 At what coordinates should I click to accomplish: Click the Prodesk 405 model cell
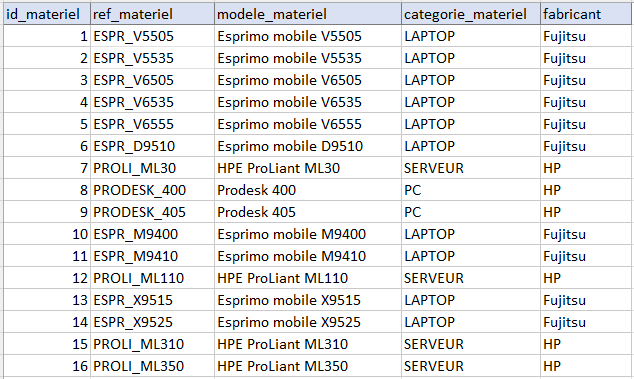(308, 212)
